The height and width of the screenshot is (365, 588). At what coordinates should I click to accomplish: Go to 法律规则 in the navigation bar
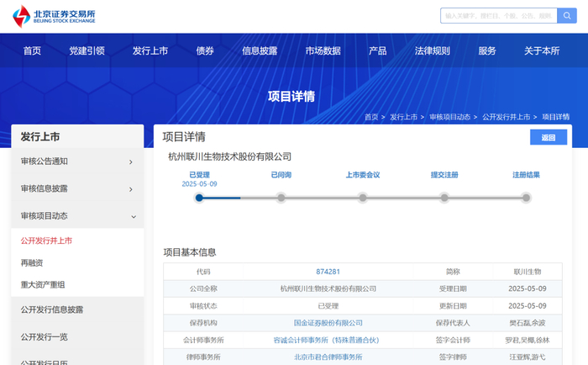[432, 50]
